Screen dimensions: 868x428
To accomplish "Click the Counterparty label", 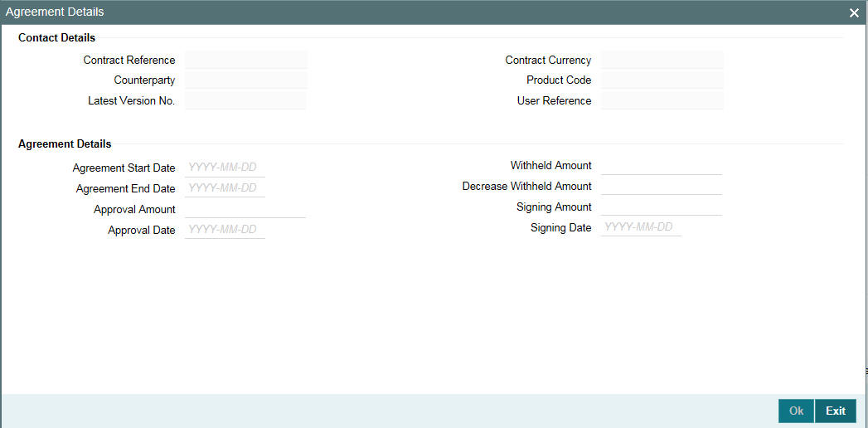I will [144, 80].
